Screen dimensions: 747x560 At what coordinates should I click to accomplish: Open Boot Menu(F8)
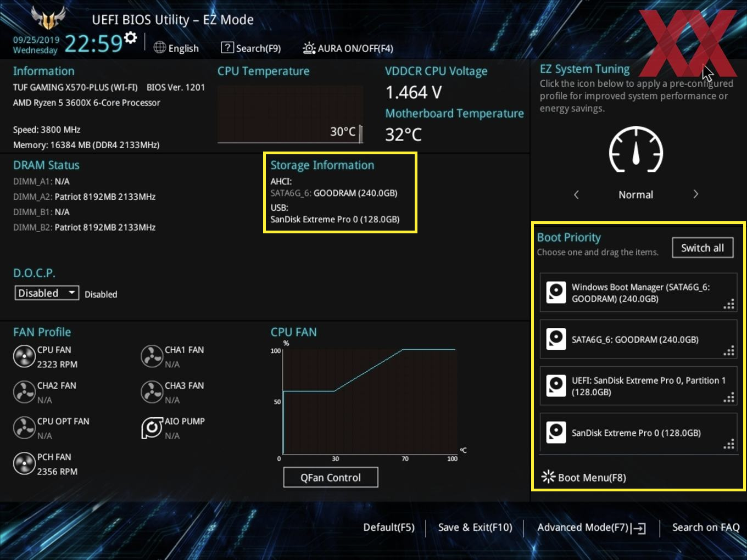point(583,477)
